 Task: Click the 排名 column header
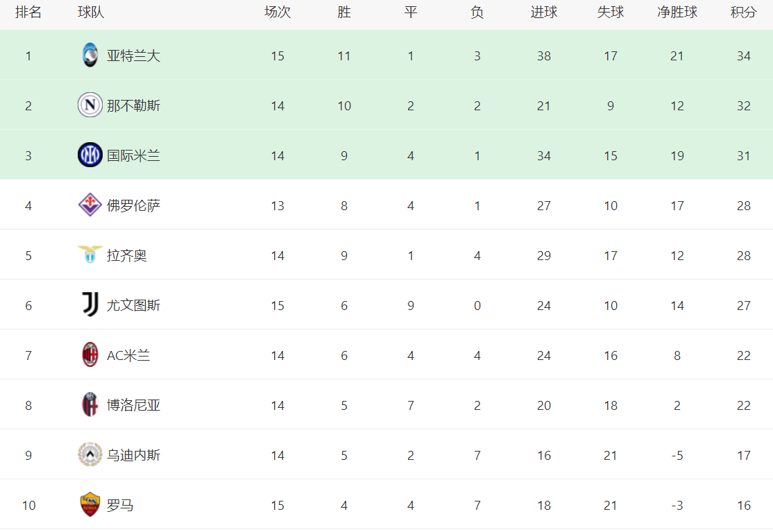click(28, 12)
